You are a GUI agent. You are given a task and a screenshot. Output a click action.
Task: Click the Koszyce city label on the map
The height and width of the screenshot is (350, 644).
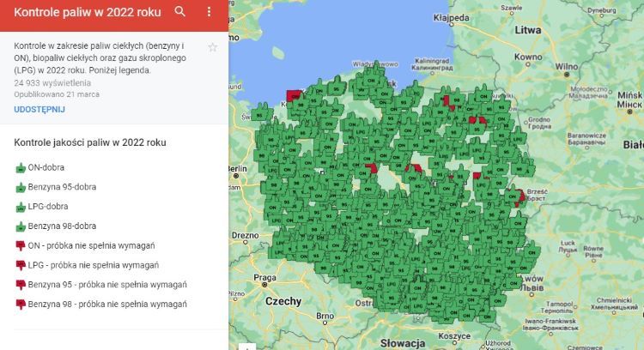[x=454, y=336]
